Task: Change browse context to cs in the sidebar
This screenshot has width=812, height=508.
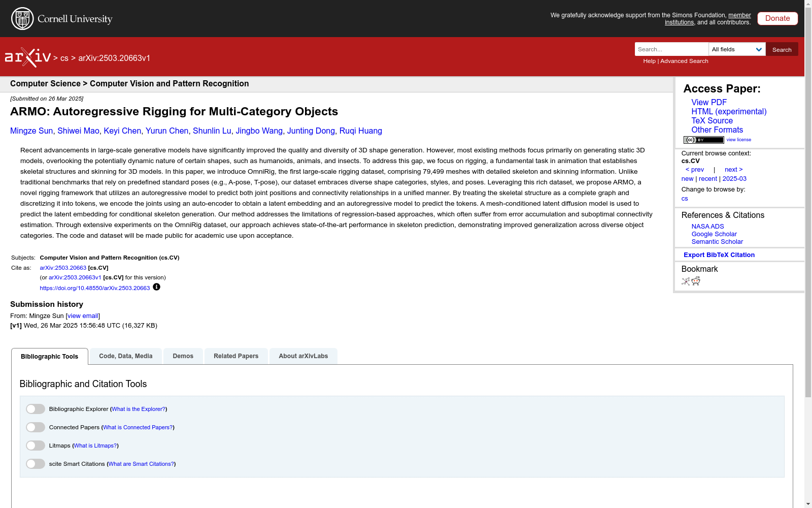Action: coord(685,199)
